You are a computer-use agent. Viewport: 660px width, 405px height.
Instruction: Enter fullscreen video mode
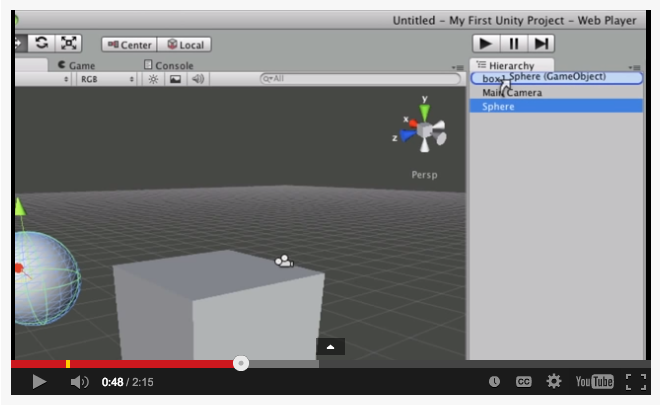(636, 382)
